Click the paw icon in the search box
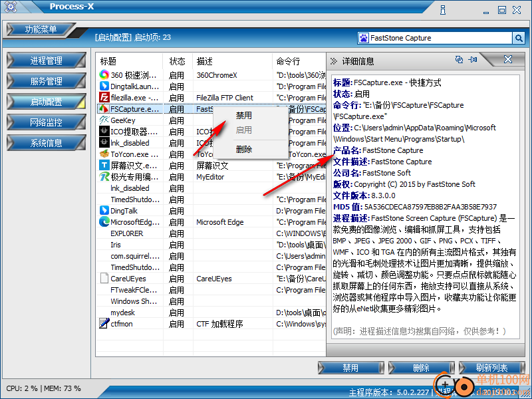 363,38
